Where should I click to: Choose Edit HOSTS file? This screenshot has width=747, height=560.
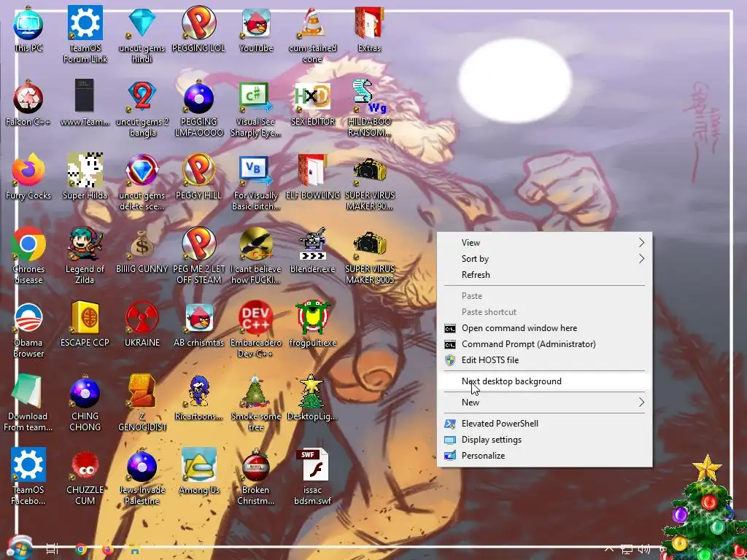(x=544, y=360)
